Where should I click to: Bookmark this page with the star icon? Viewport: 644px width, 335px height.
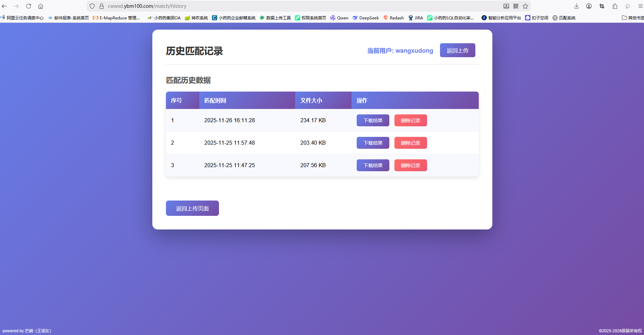pos(525,6)
